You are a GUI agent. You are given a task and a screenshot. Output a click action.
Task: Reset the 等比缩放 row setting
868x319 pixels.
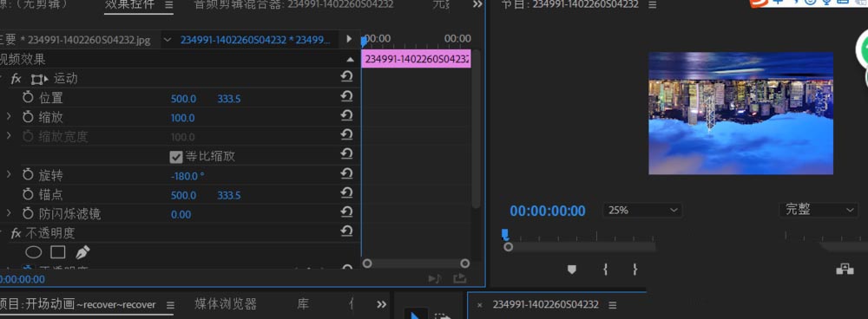click(x=346, y=154)
